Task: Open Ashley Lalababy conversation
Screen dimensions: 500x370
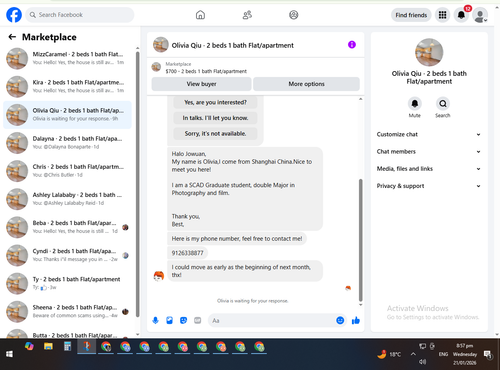Action: pyautogui.click(x=67, y=199)
